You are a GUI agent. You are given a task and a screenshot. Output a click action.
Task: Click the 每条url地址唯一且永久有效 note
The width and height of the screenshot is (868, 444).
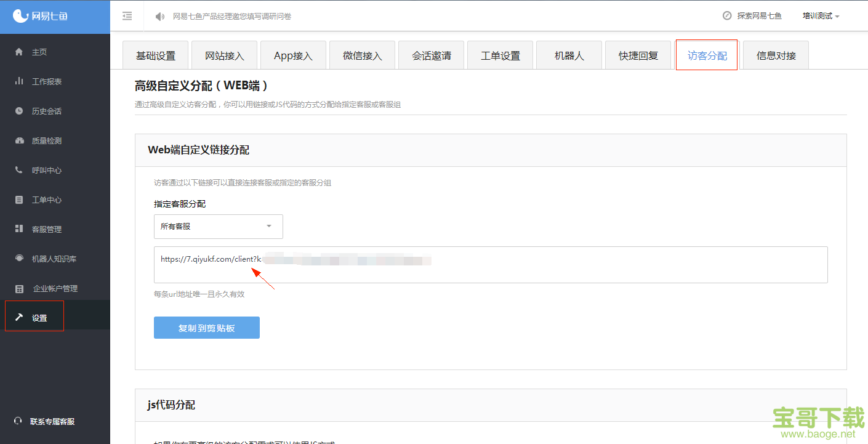(x=199, y=294)
